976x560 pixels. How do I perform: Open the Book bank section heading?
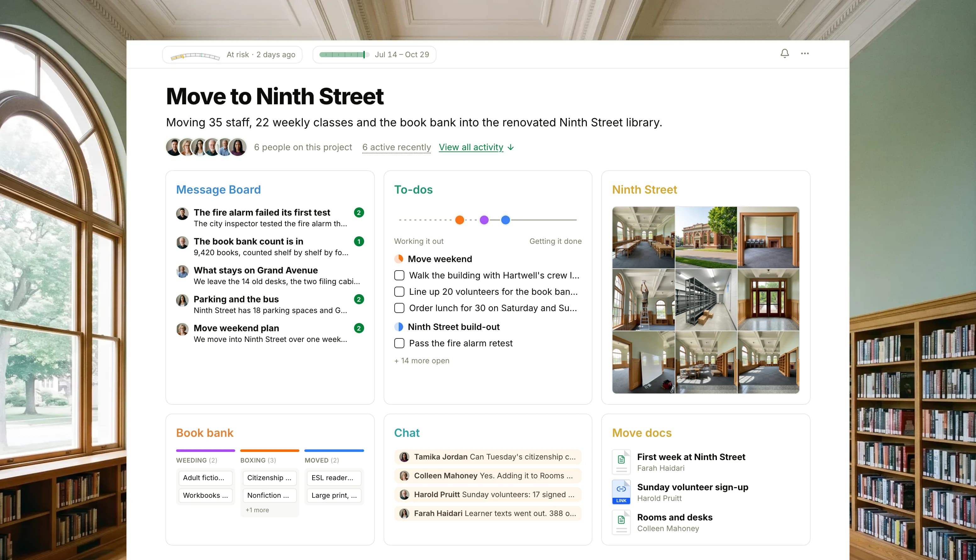pyautogui.click(x=205, y=433)
